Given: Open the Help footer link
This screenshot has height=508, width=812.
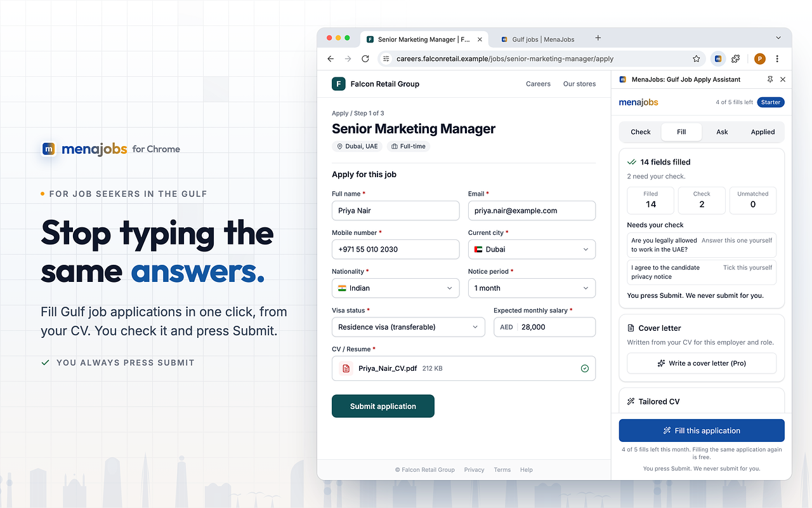Looking at the screenshot, I should [x=527, y=470].
